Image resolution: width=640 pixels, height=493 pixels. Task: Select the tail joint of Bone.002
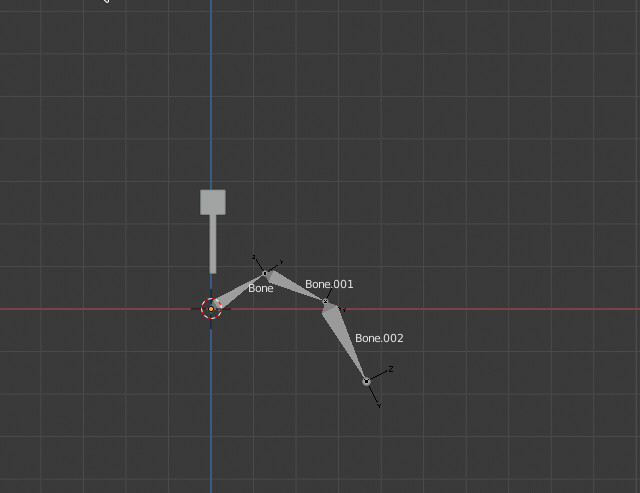pos(366,382)
